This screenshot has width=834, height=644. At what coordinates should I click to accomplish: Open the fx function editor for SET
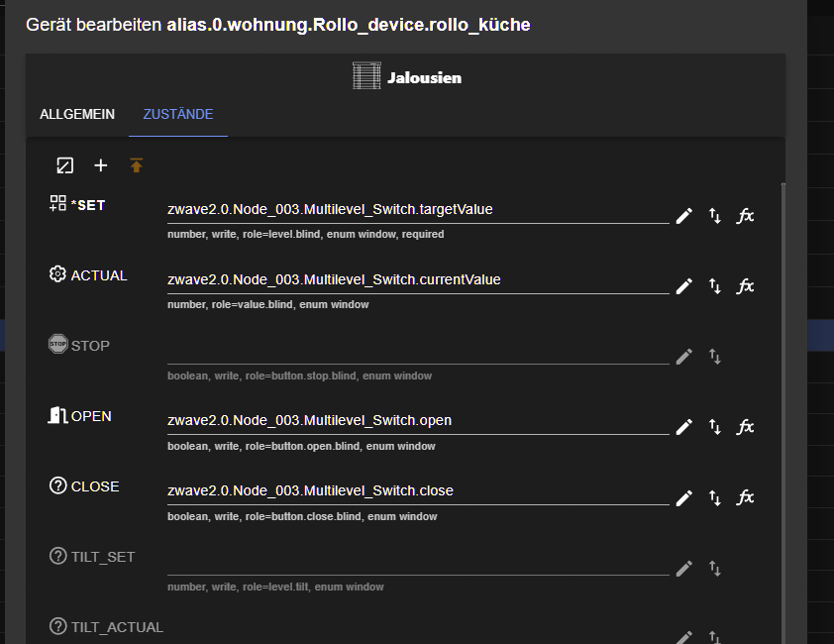(746, 216)
